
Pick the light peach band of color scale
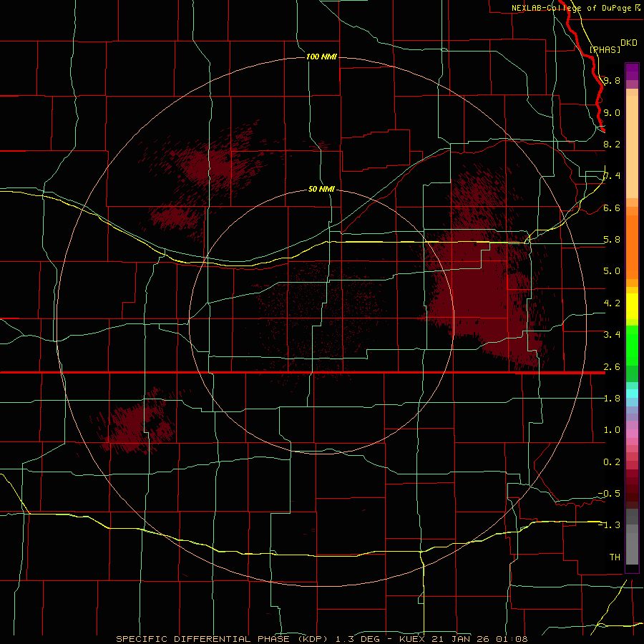coord(632,148)
